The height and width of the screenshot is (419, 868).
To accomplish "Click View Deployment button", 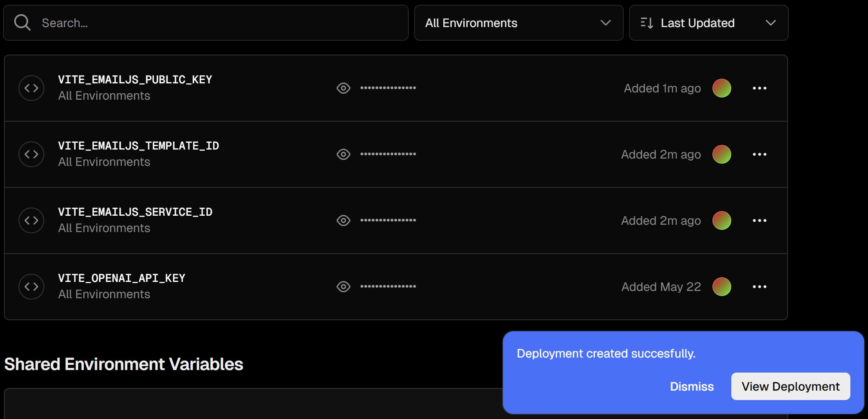I will 791,386.
